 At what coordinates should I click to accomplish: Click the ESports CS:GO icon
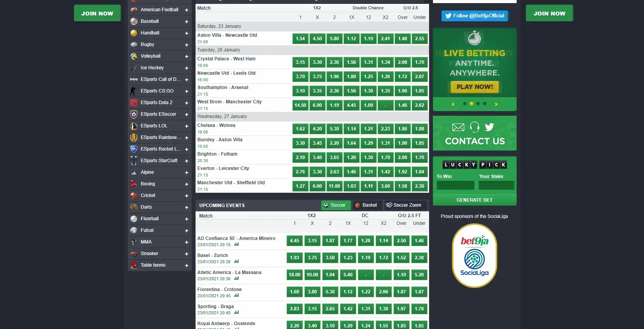[134, 91]
